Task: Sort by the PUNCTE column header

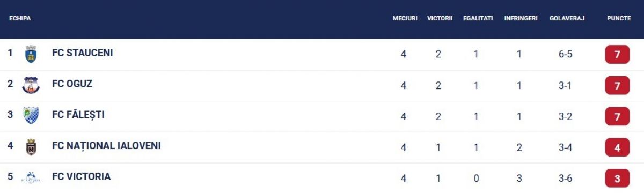Action: (619, 18)
